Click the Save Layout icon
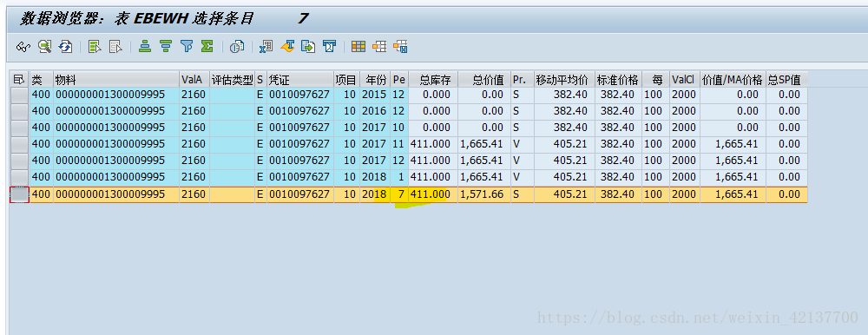 [400, 47]
